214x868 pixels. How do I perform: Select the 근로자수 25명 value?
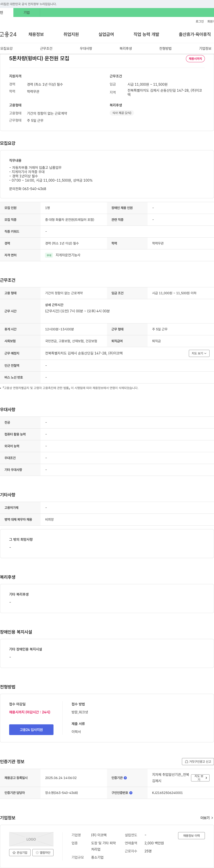148,851
